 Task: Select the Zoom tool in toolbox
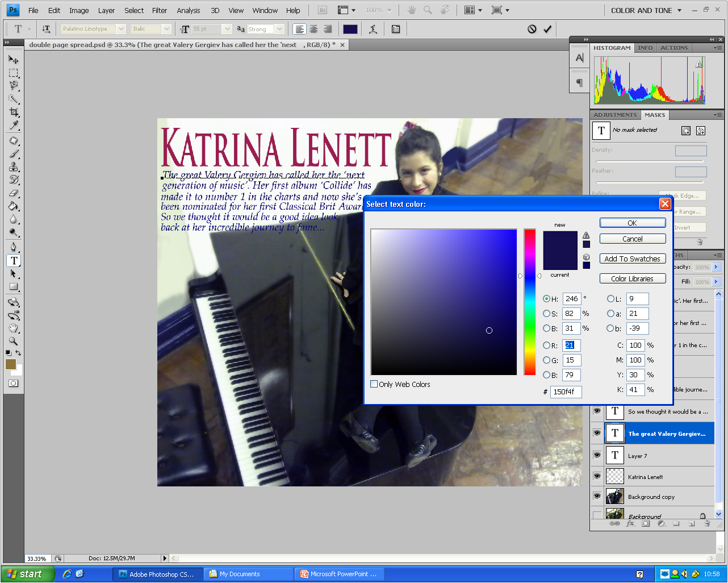point(14,341)
